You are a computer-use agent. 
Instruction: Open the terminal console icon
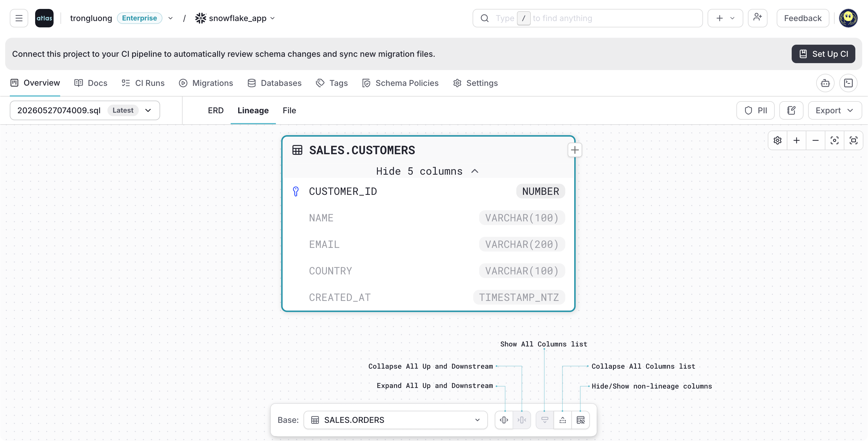point(848,83)
